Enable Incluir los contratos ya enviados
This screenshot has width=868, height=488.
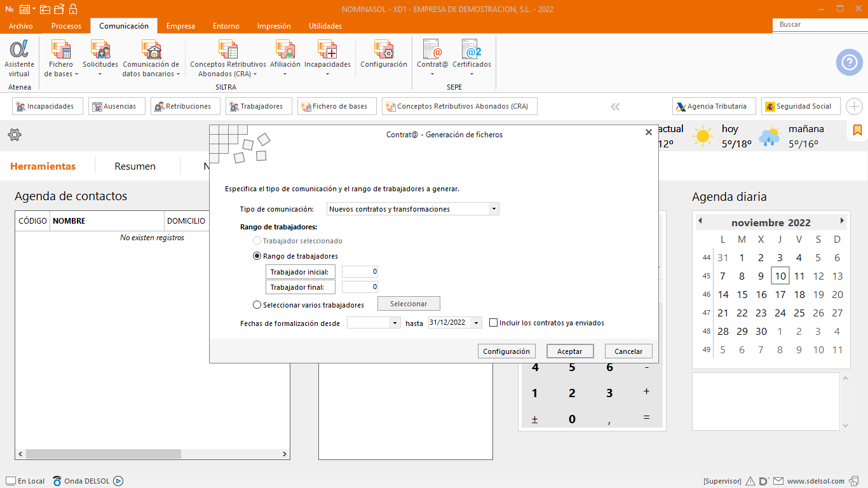click(x=494, y=323)
